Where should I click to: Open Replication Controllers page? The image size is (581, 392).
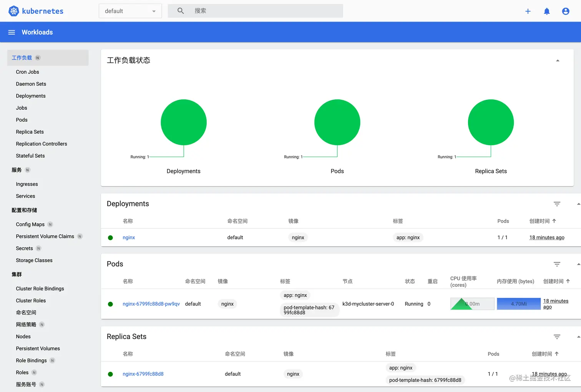(x=41, y=144)
